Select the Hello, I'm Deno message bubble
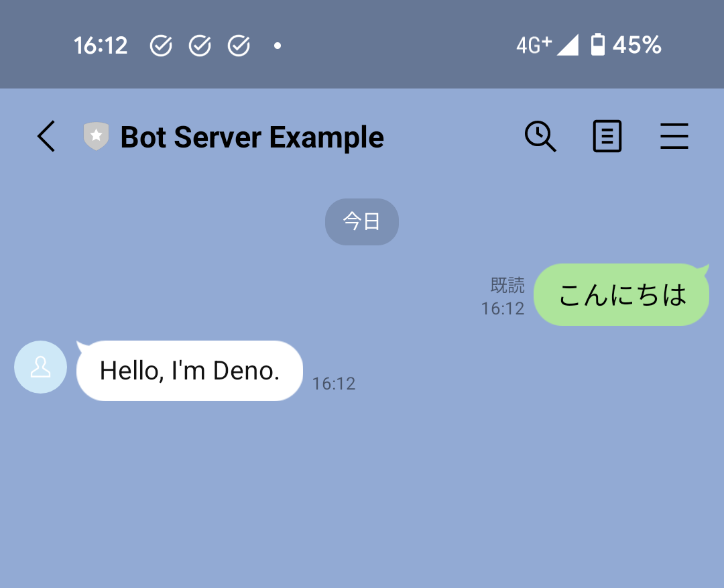724x588 pixels. [189, 370]
